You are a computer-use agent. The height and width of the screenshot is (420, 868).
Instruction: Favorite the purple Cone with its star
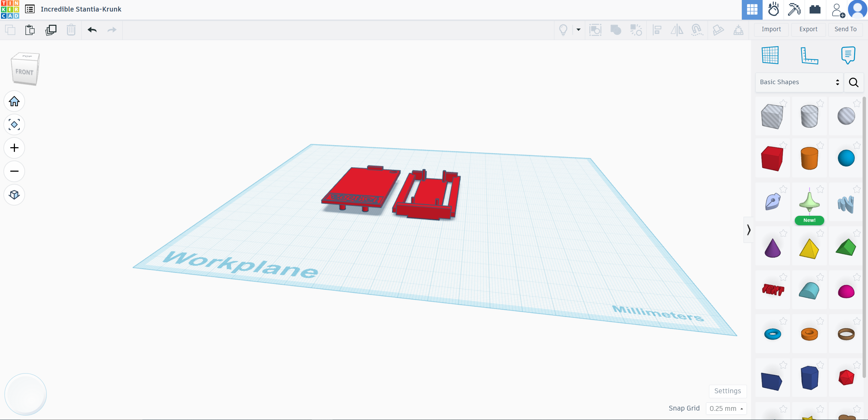pos(784,233)
